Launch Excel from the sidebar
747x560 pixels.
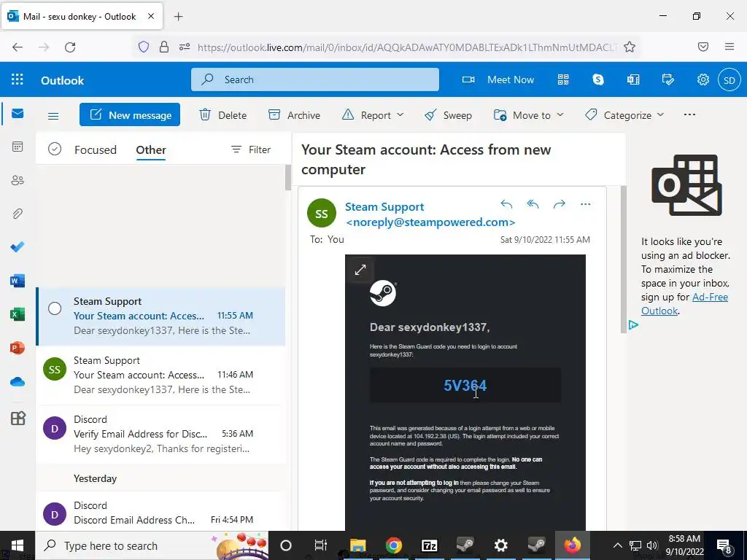click(18, 314)
